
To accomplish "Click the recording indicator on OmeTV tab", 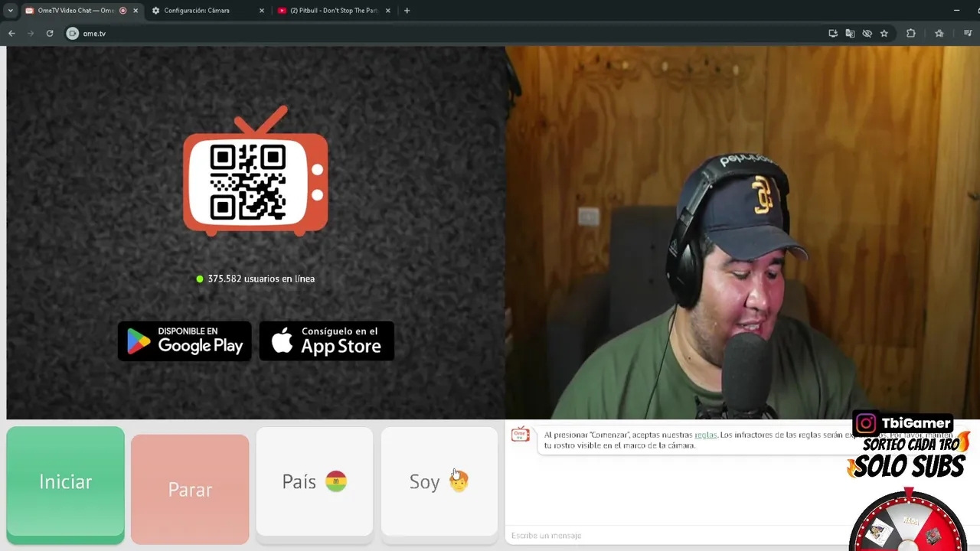I will (x=123, y=11).
